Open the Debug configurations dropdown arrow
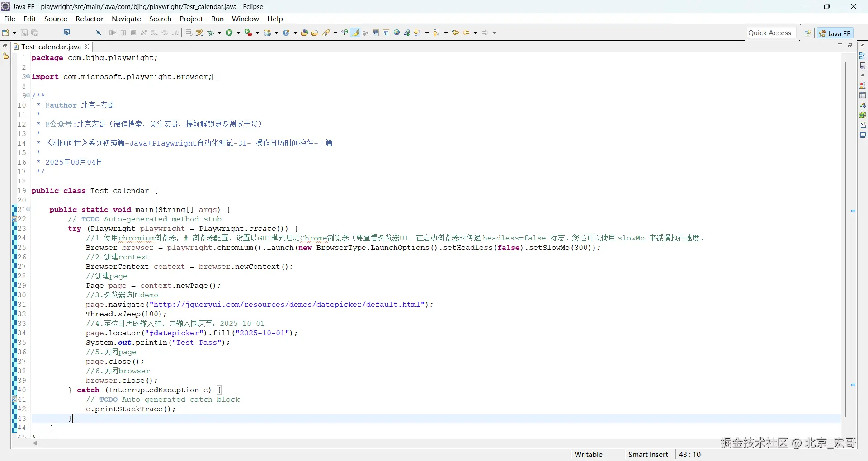This screenshot has height=461, width=868. point(220,33)
